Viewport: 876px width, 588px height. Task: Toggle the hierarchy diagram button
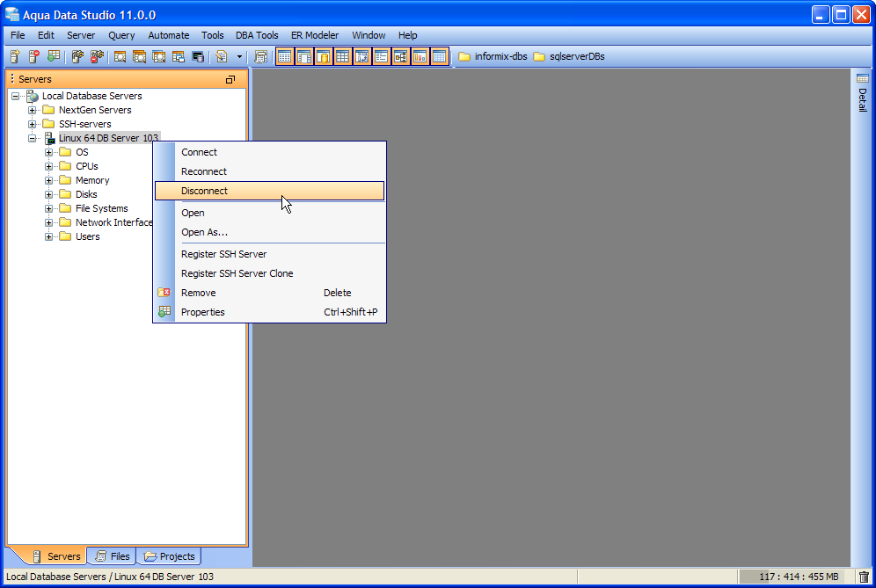pyautogui.click(x=400, y=56)
